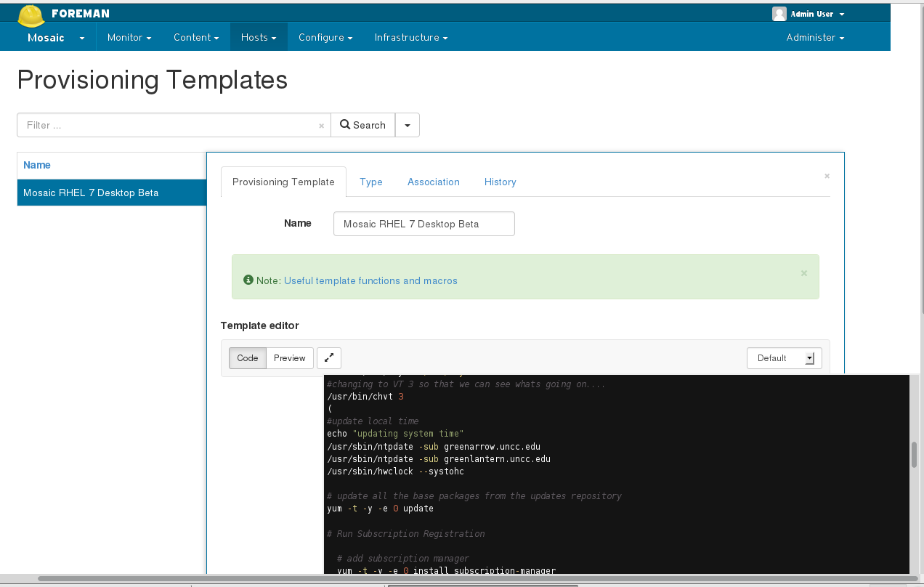Click the Foreman hard hat logo
Screen dimensions: 924x587
(31, 16)
